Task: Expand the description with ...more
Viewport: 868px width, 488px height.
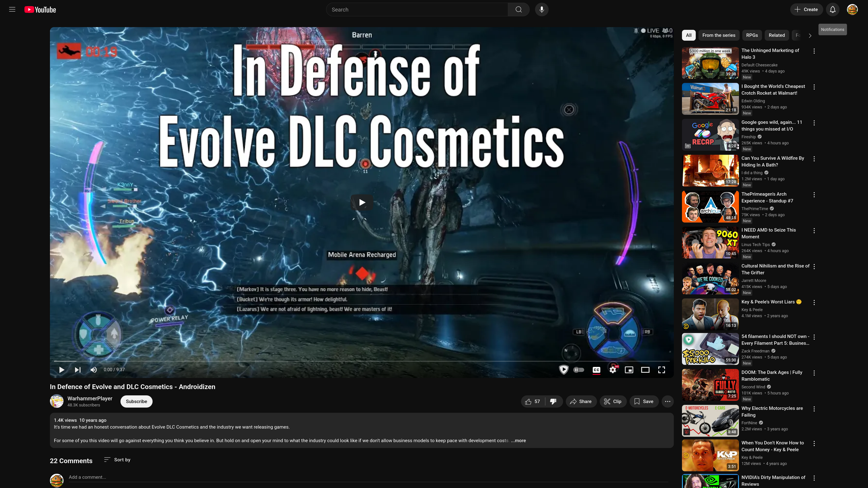Action: tap(518, 441)
